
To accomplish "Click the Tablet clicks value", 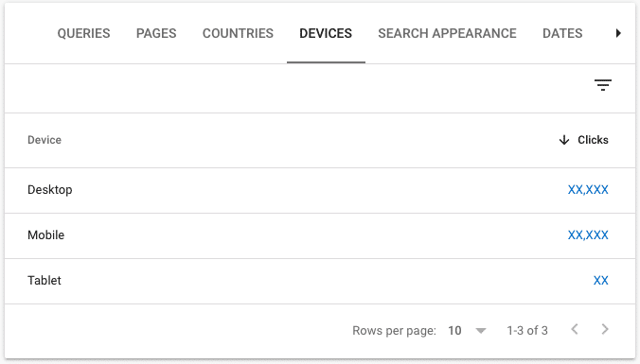I will 601,281.
